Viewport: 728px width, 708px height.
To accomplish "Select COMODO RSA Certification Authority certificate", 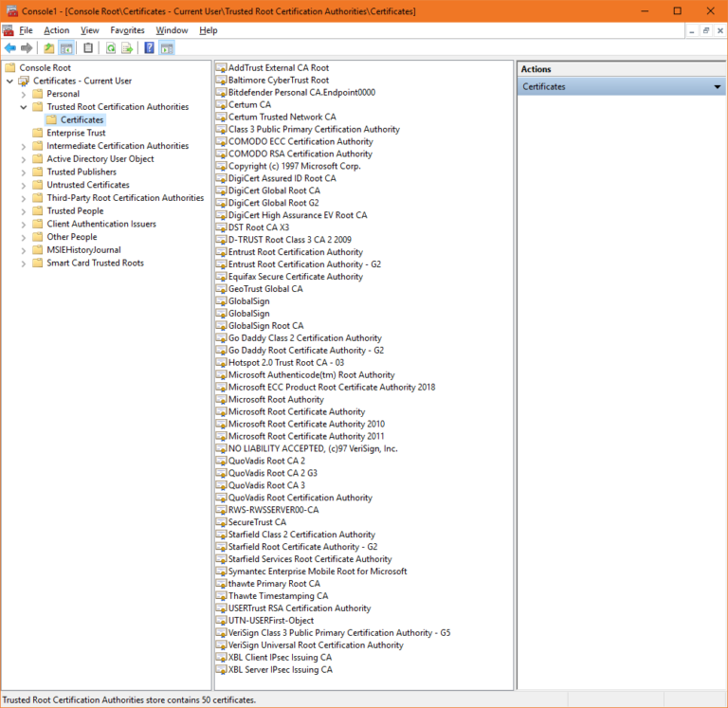I will [300, 154].
